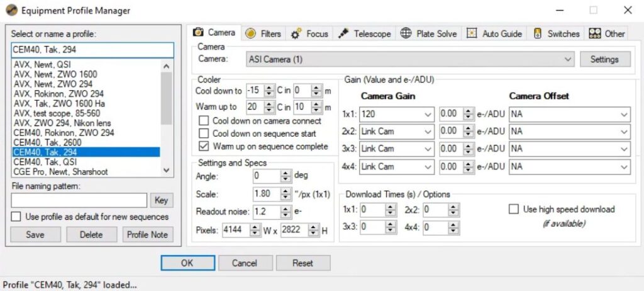Click the 2x2 download time stepper
This screenshot has width=644, height=291.
coord(453,210)
